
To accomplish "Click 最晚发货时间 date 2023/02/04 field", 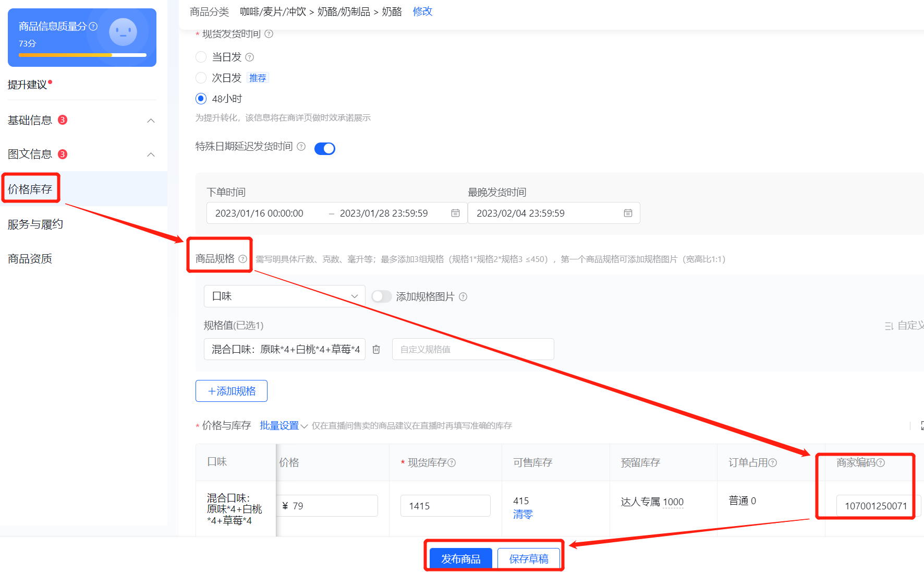I will (554, 213).
